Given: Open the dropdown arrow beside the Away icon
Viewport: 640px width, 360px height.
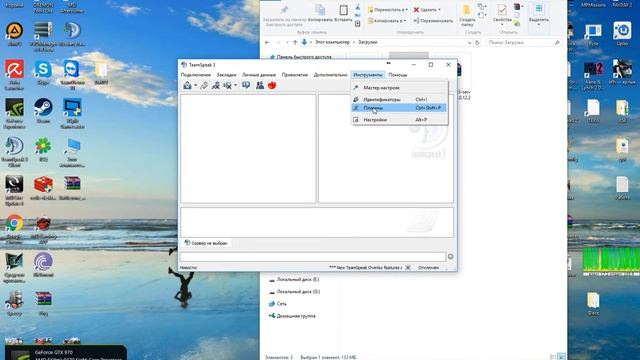Looking at the screenshot, I should [x=236, y=85].
